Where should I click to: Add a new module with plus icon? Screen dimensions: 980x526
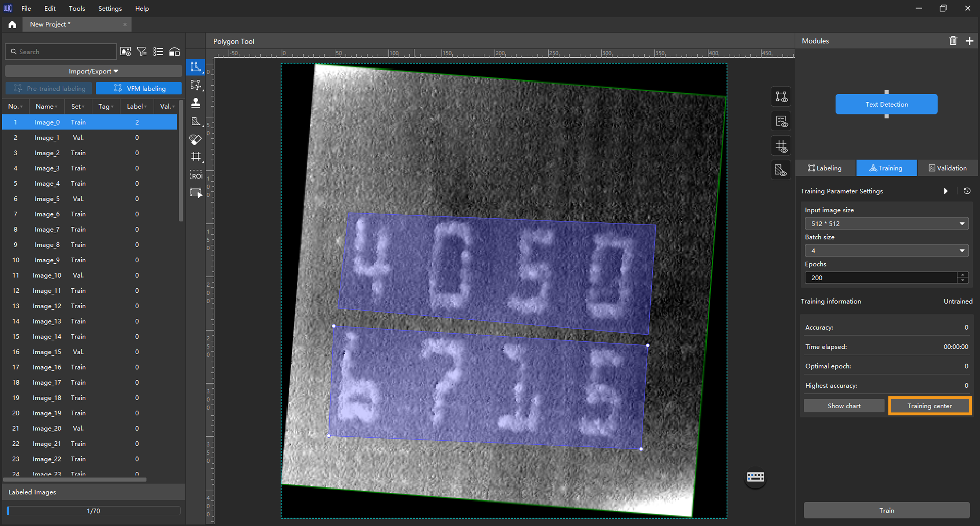[969, 41]
